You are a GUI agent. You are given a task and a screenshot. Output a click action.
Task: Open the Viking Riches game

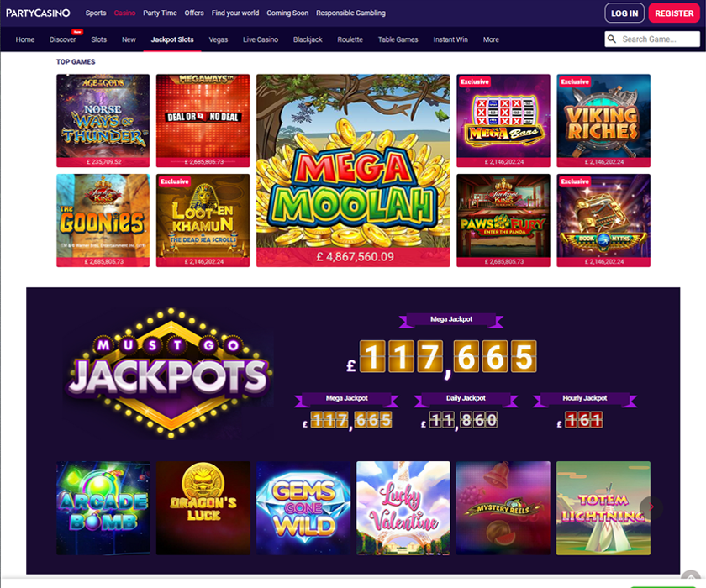[603, 121]
